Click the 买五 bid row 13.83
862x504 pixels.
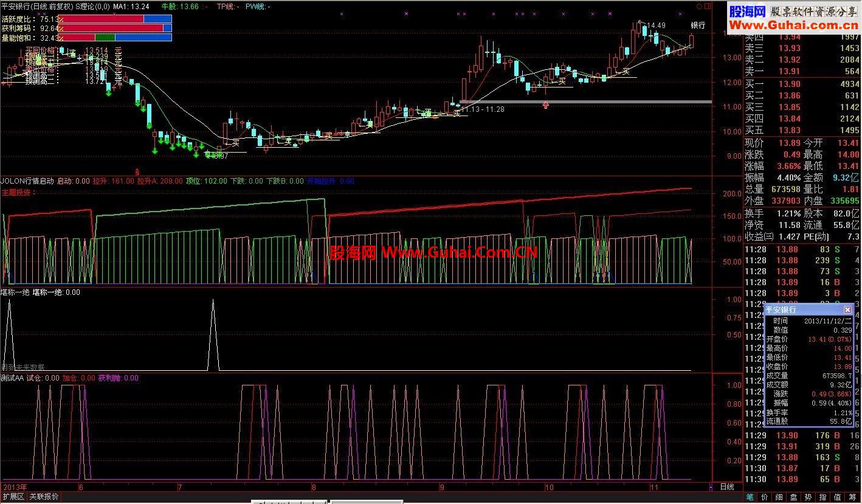click(x=802, y=130)
